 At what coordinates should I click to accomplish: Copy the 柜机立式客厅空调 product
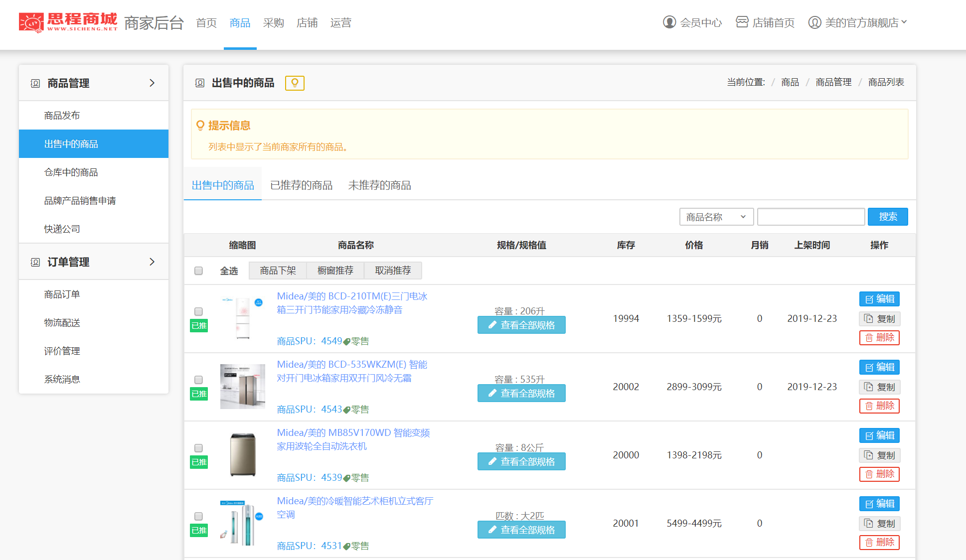pos(879,523)
